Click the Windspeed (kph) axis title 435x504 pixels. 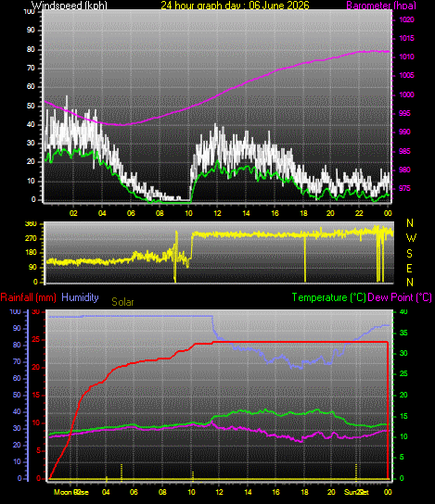pos(70,6)
